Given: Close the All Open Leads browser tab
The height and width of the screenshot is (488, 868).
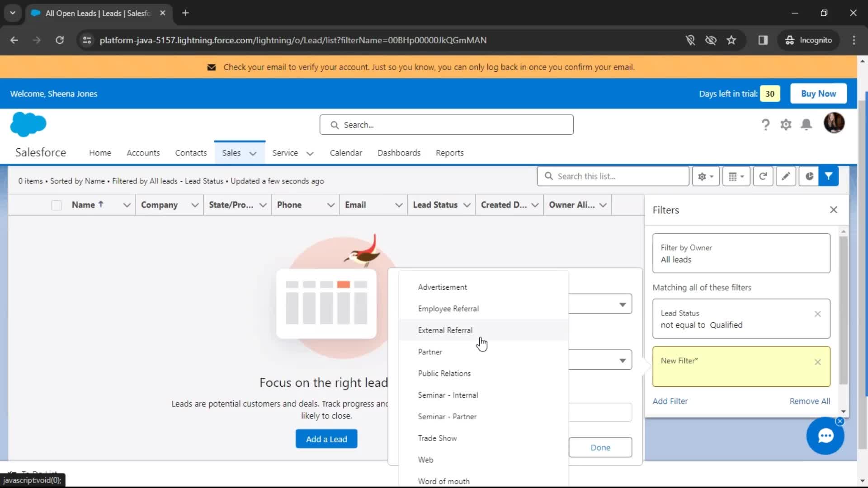Looking at the screenshot, I should [x=163, y=13].
